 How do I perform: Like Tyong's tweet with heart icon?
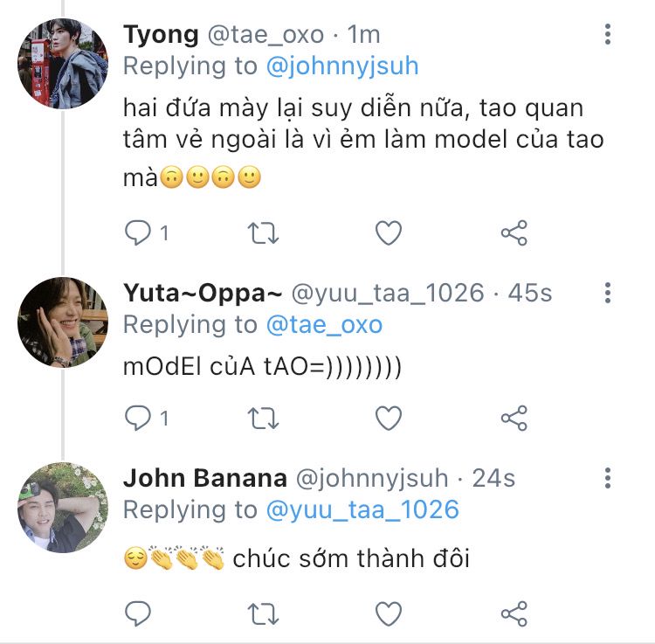pyautogui.click(x=388, y=232)
